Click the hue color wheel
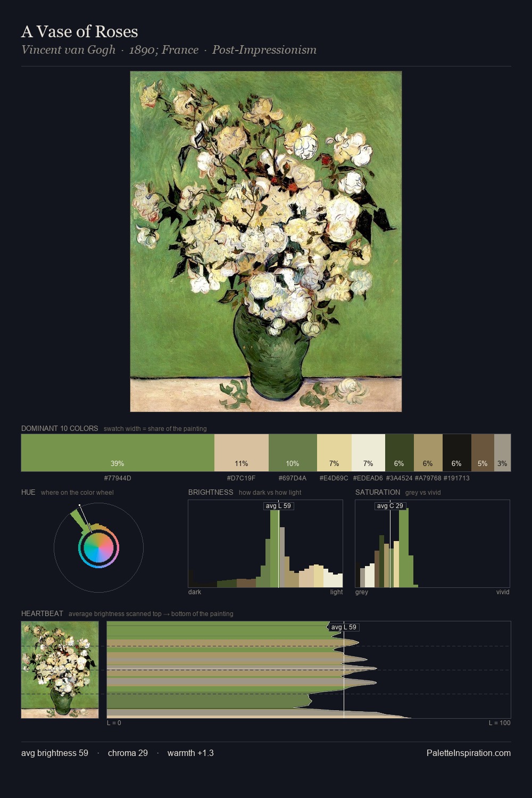The image size is (532, 798). click(x=98, y=548)
